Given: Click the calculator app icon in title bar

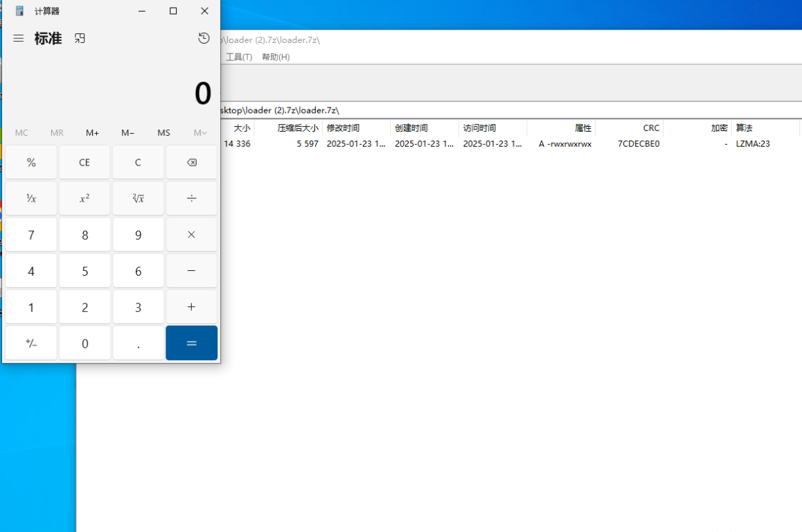Looking at the screenshot, I should point(20,11).
